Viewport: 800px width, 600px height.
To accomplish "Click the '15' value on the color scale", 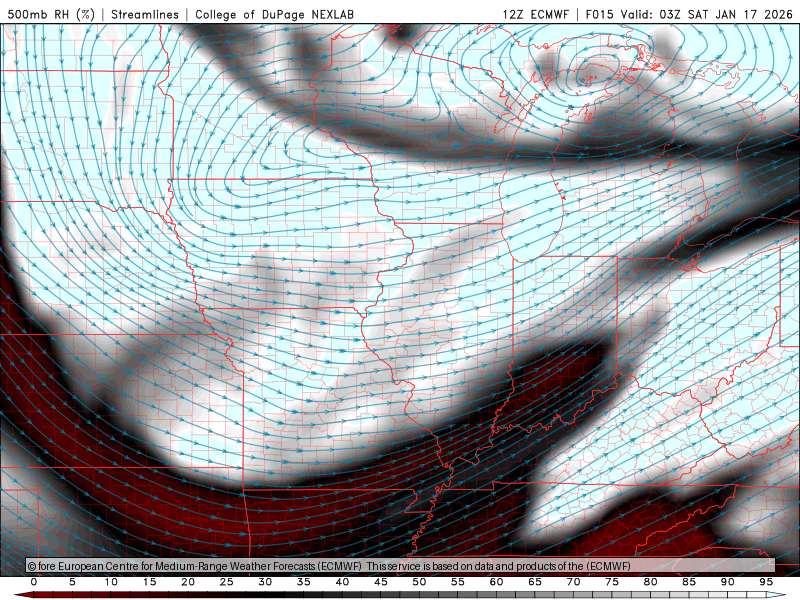I will [149, 582].
